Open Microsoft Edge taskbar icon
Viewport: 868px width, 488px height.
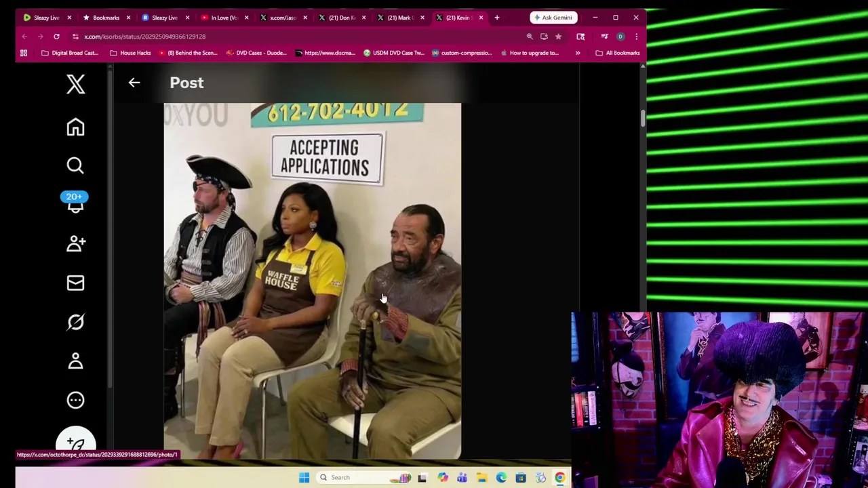(x=501, y=478)
